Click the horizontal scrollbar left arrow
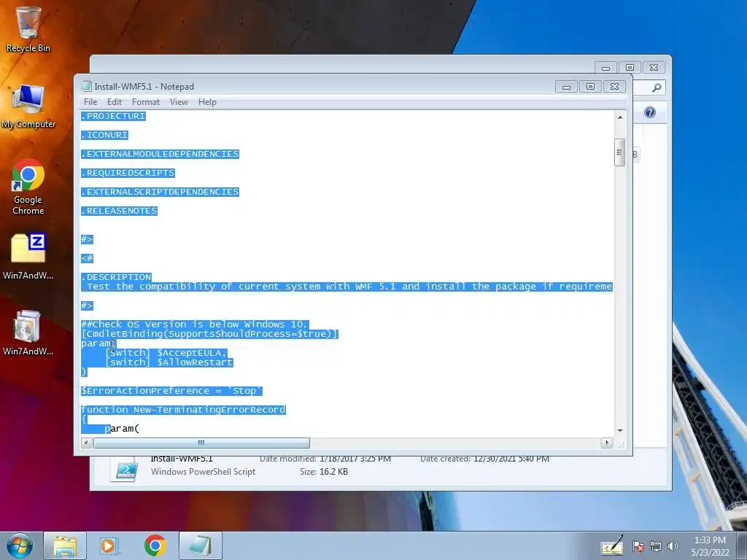Screen dimensions: 747x560 tap(86, 443)
